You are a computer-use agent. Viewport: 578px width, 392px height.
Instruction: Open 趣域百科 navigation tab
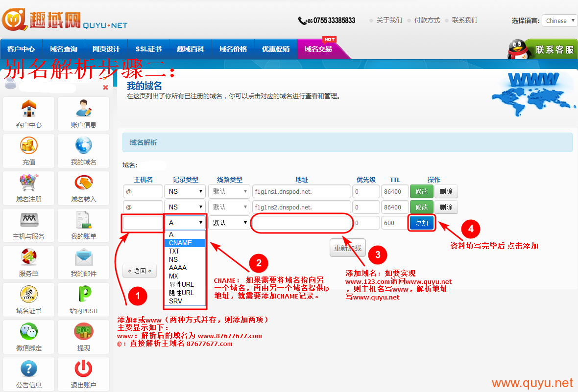(191, 49)
